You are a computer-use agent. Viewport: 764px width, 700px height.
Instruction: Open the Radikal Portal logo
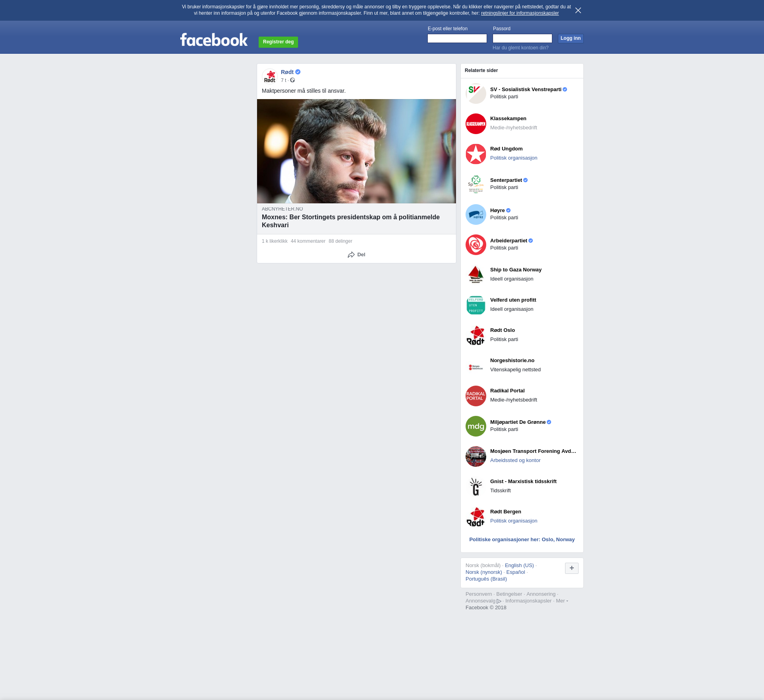pos(476,396)
